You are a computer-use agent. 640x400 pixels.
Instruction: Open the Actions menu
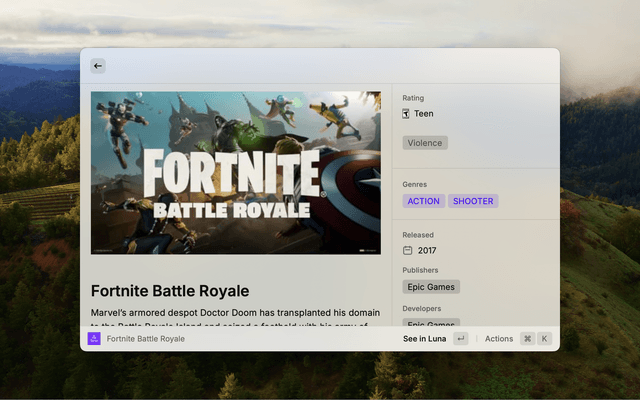click(x=498, y=339)
